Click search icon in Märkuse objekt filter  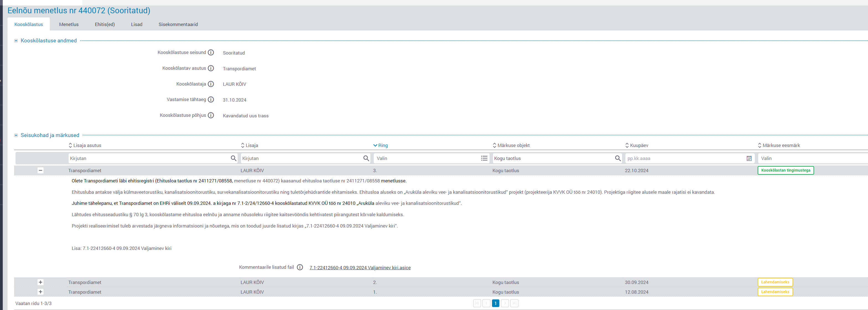618,158
